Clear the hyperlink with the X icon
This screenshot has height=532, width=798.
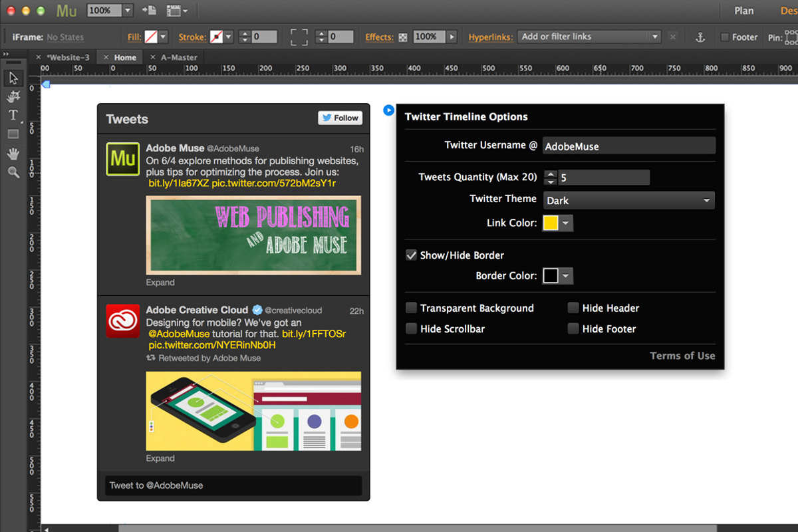click(673, 37)
